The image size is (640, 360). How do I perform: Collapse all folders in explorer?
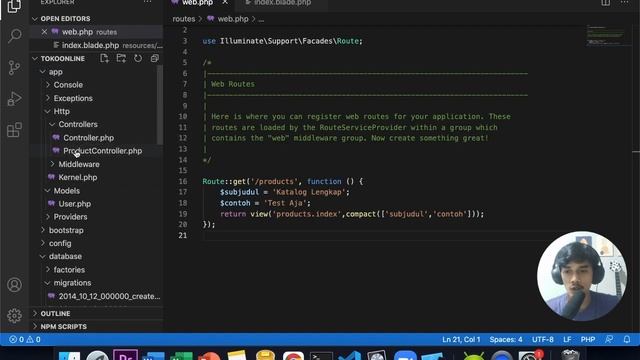(154, 58)
